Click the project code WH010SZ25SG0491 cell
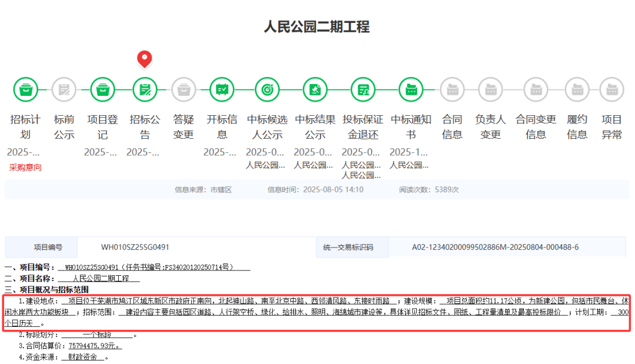Screen dimensions: 635x364 point(196,248)
